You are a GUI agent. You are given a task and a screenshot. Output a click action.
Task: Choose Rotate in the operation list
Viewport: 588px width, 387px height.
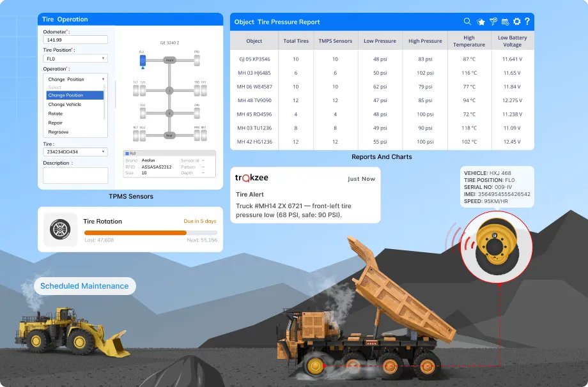click(56, 114)
